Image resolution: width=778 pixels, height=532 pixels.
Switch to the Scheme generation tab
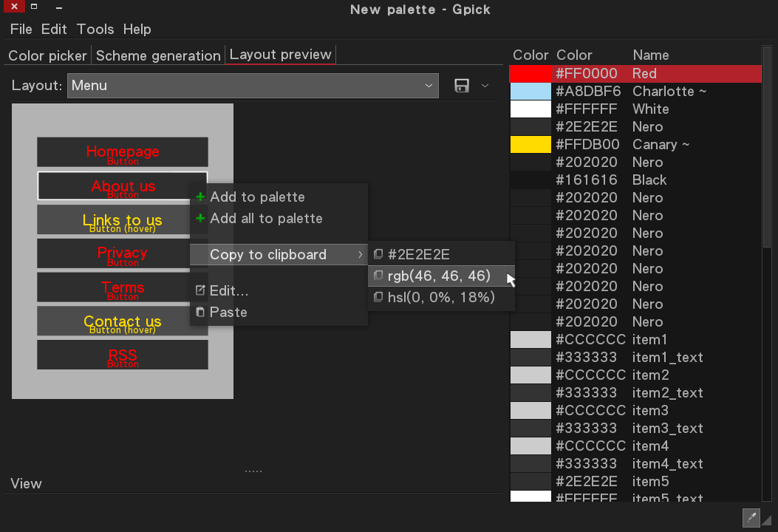(x=157, y=55)
